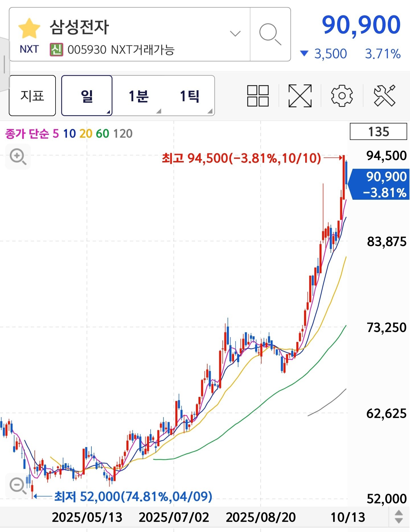Tap the 62,625 price axis label

tap(387, 413)
